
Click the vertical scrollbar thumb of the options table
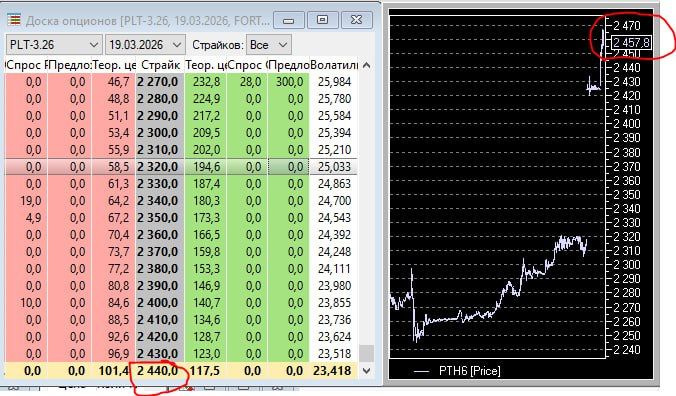(366, 353)
